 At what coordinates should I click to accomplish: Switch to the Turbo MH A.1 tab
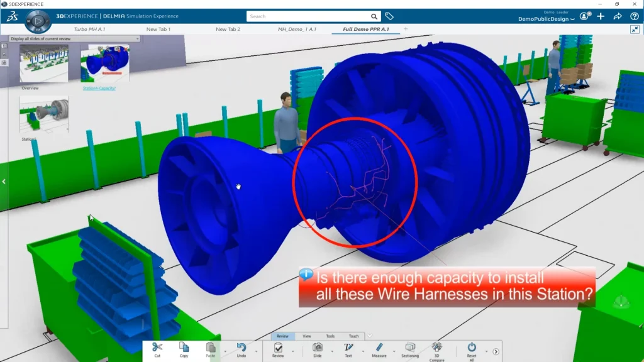[89, 29]
